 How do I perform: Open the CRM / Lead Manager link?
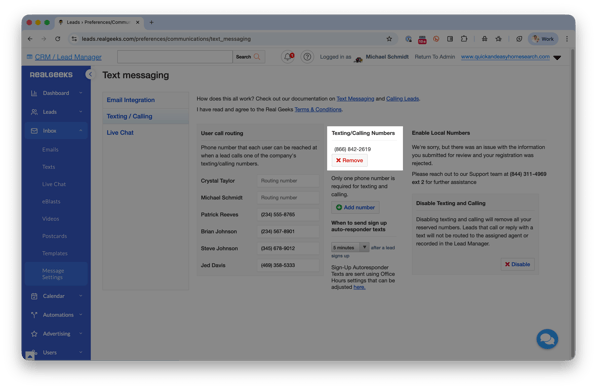68,57
